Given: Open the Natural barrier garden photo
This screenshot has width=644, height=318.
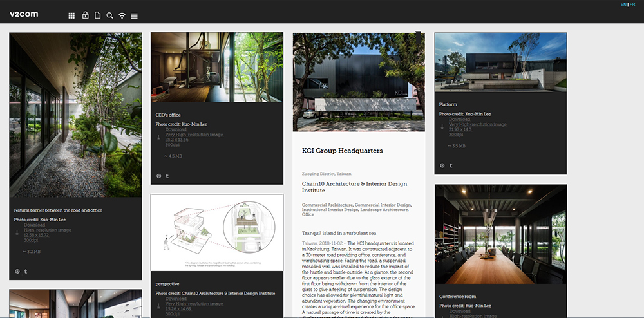Looking at the screenshot, I should click(x=75, y=115).
